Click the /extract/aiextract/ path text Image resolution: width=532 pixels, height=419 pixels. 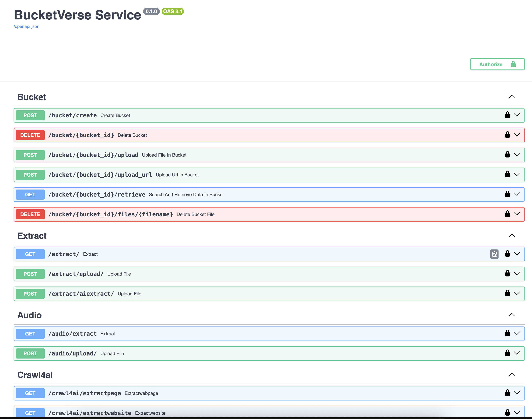81,294
